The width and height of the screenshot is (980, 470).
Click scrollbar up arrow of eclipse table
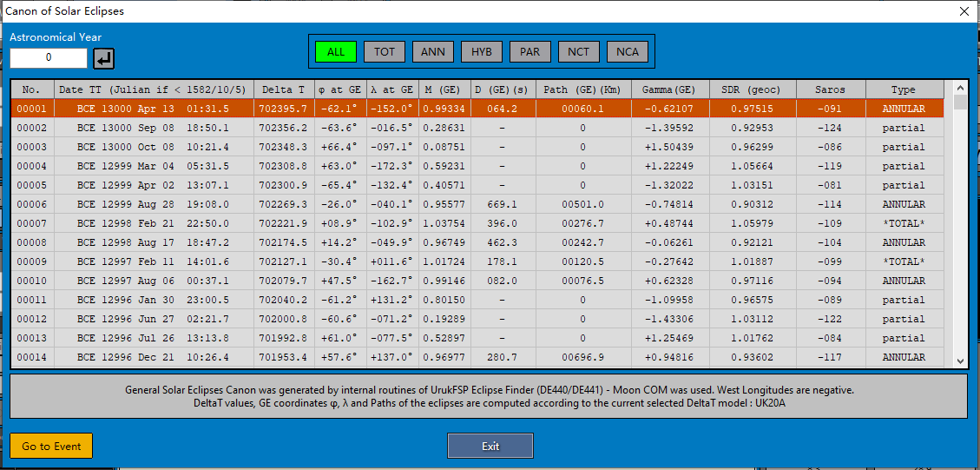pyautogui.click(x=961, y=87)
